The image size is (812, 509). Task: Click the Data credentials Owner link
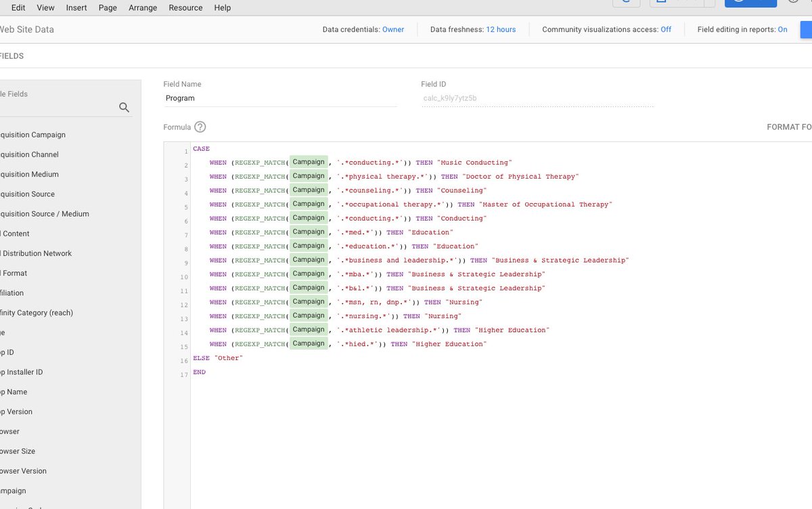click(x=393, y=29)
